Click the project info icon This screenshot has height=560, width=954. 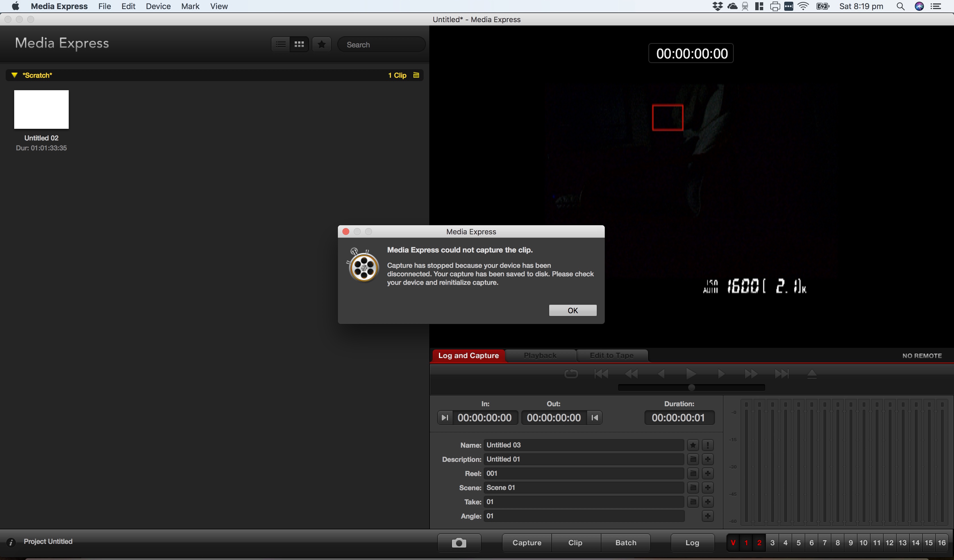pyautogui.click(x=11, y=542)
